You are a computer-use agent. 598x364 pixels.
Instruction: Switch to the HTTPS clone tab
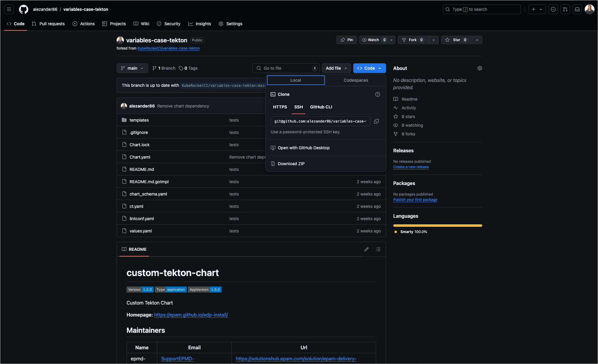pyautogui.click(x=280, y=107)
